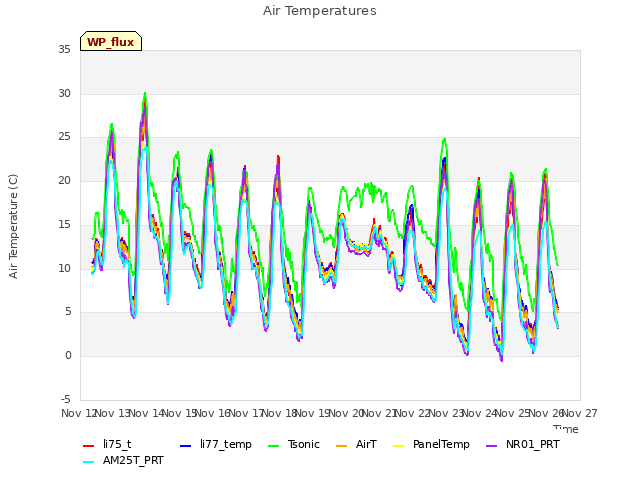Toggle the NR01_PRT legend entry
640x480 pixels.
tap(523, 444)
